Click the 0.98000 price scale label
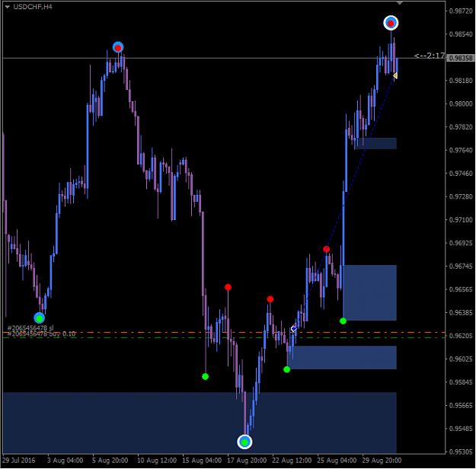This screenshot has width=476, height=469. coord(461,104)
